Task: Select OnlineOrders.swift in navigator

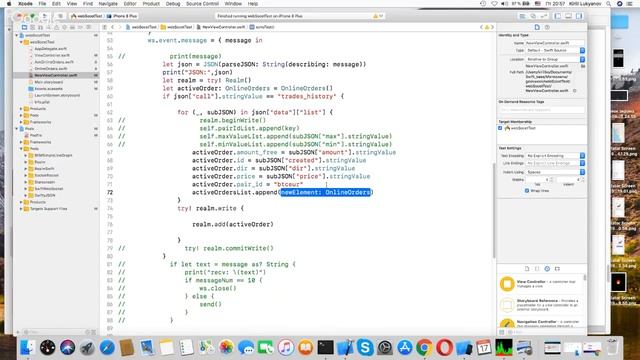Action: coord(51,69)
